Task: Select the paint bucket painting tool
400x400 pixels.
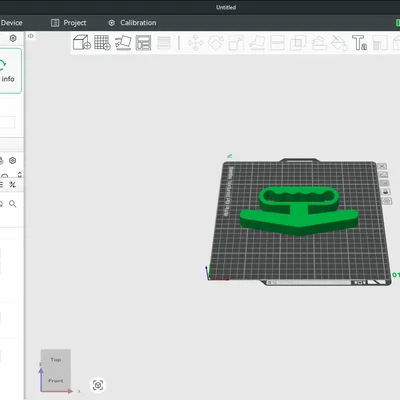Action: 339,43
